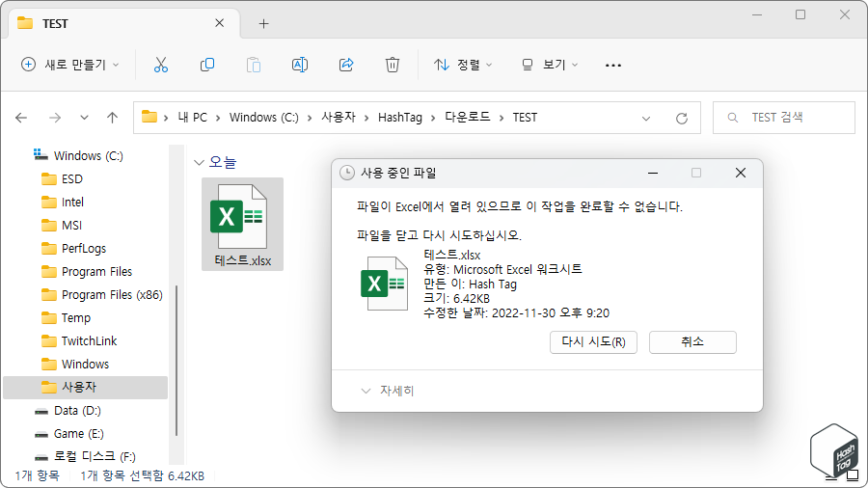This screenshot has width=868, height=488.
Task: Click HashTag breadcrumb
Action: click(399, 118)
